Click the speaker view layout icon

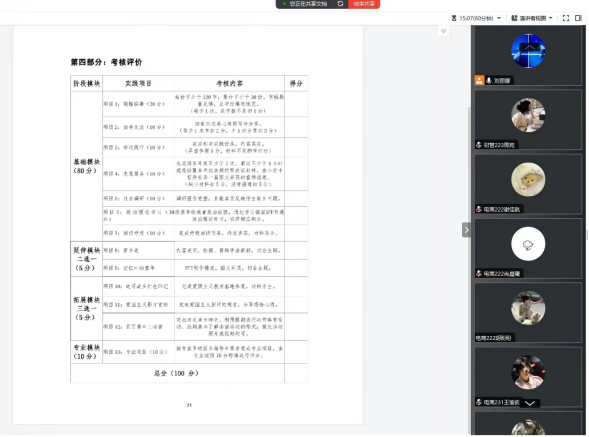click(x=514, y=18)
